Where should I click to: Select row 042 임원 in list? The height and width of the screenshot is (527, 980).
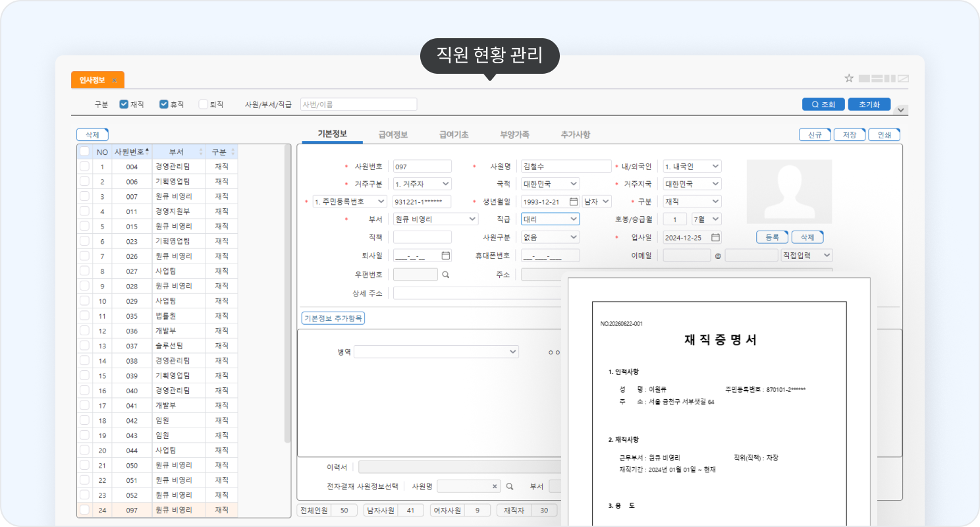point(158,420)
